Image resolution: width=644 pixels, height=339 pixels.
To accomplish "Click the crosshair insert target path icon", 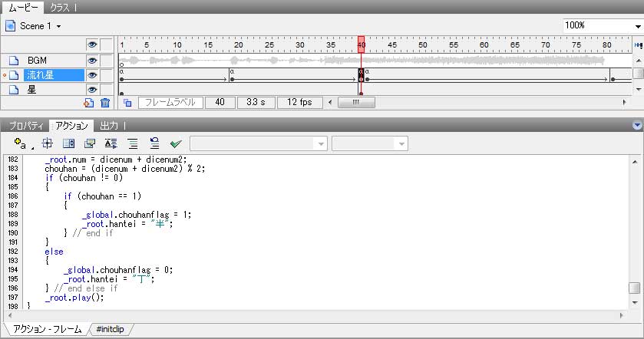I will (x=47, y=143).
